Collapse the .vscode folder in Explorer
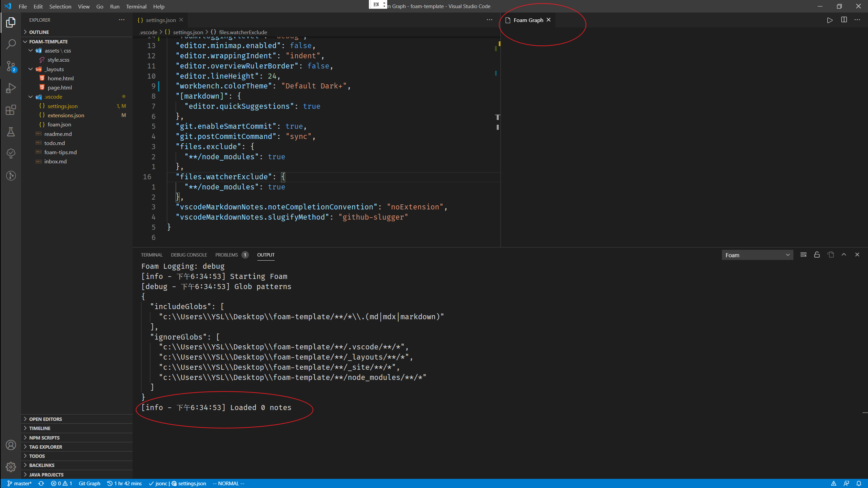868x488 pixels. click(x=31, y=97)
